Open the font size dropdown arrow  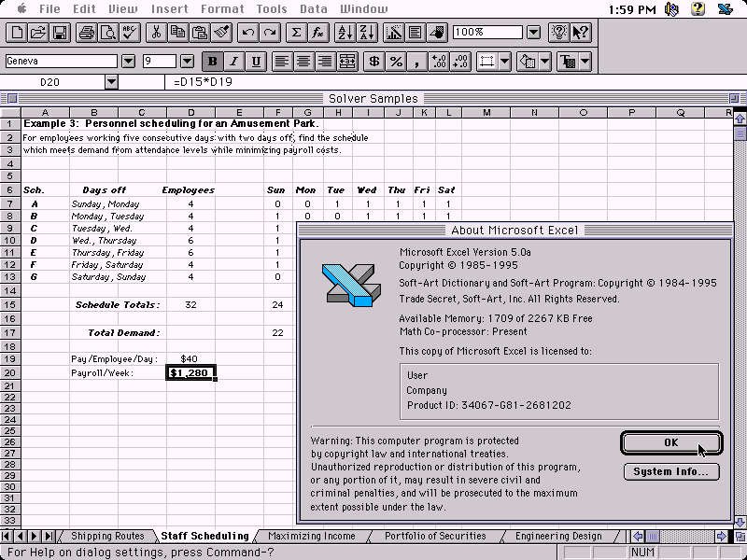pos(188,61)
